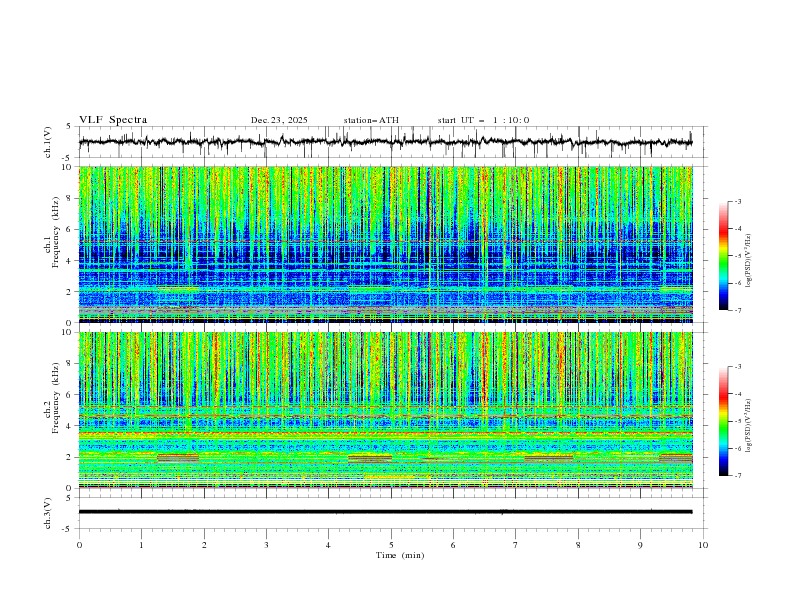Click the ch.2 spectrogram color scale bar
The height and width of the screenshot is (612, 792).
tap(723, 421)
